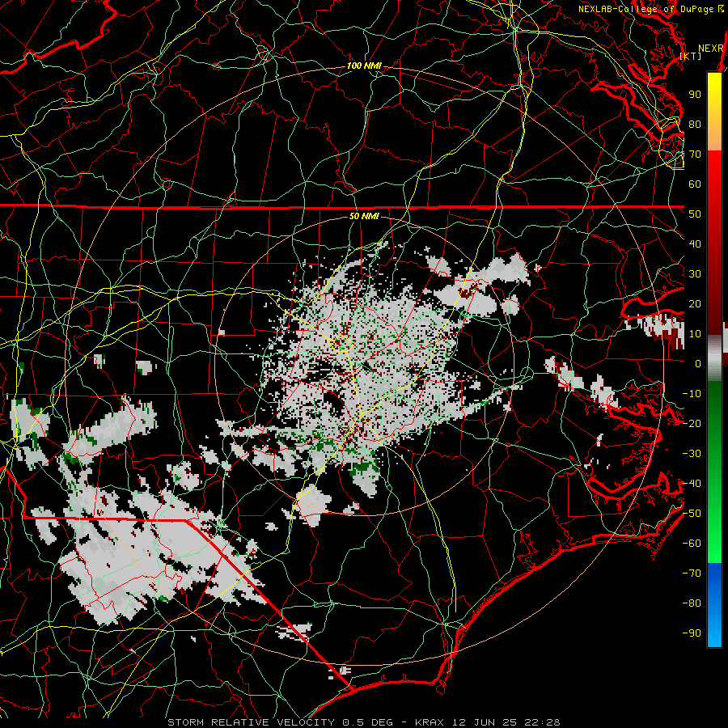This screenshot has width=728, height=728.
Task: Click the 50 NMI range ring label
Action: 364,216
